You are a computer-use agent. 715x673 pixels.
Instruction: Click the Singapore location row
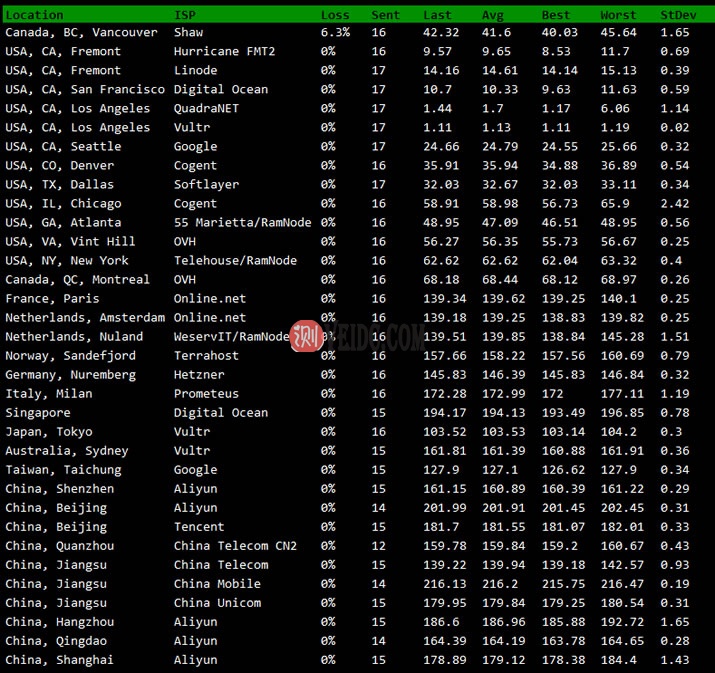[38, 413]
